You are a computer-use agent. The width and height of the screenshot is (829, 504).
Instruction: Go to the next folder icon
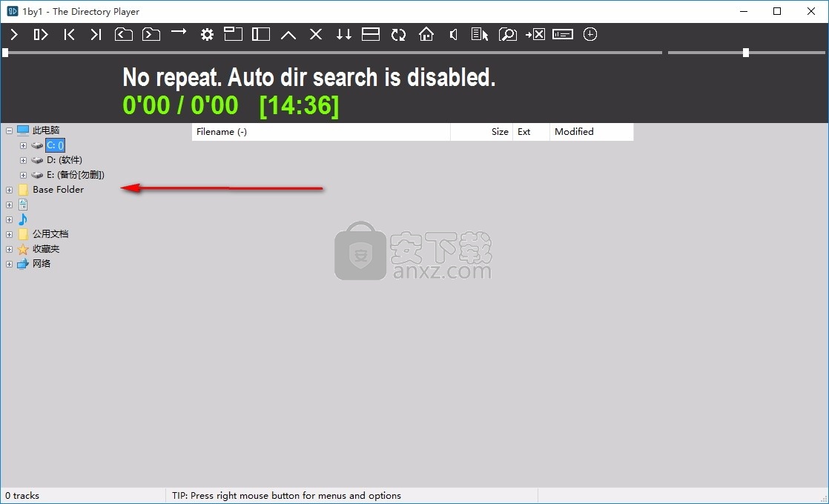[x=151, y=34]
